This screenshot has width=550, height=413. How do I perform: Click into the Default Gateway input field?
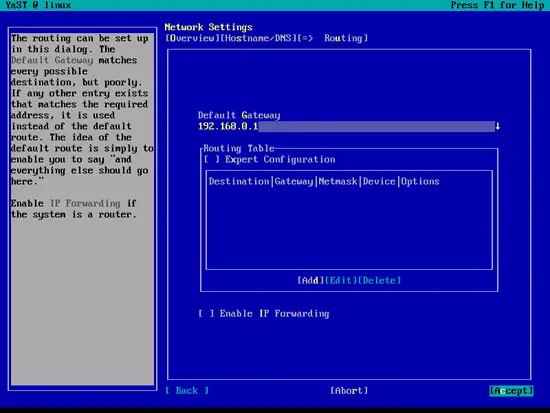(x=346, y=126)
